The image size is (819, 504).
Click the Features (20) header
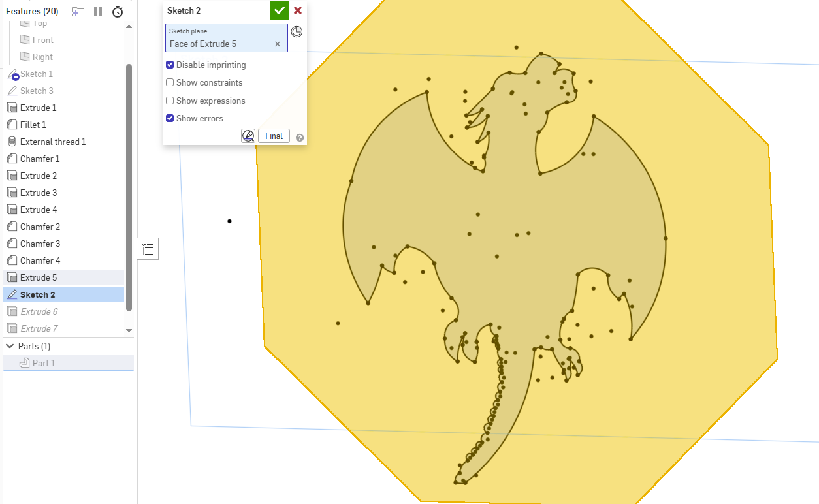[32, 11]
